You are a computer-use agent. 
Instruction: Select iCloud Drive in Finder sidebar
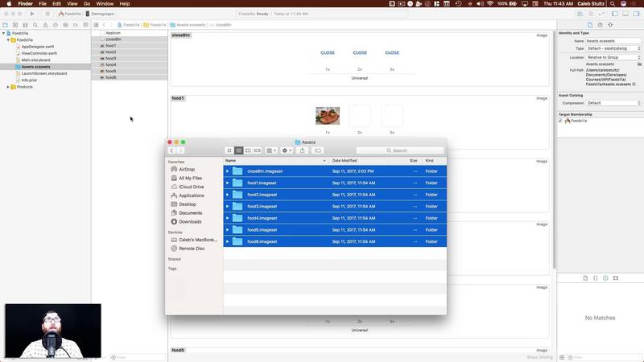click(188, 187)
